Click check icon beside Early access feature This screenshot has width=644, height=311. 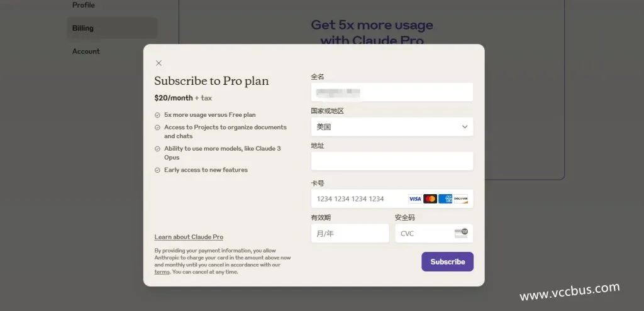point(157,170)
